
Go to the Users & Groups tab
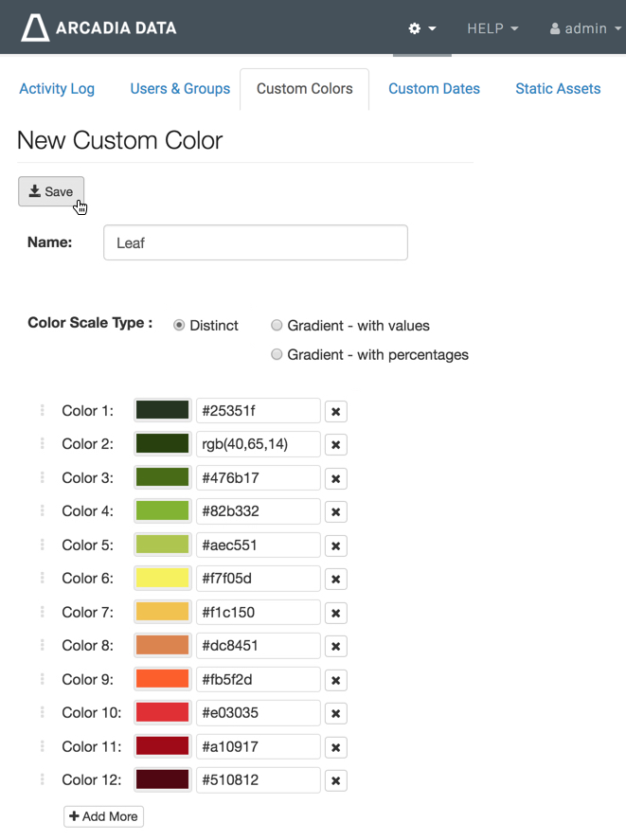pyautogui.click(x=180, y=89)
